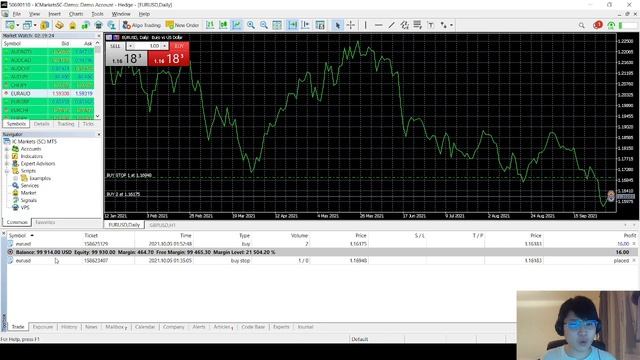Open the shapes drawing tool dropdown arrow
This screenshot has width=640, height=360.
pyautogui.click(x=451, y=25)
